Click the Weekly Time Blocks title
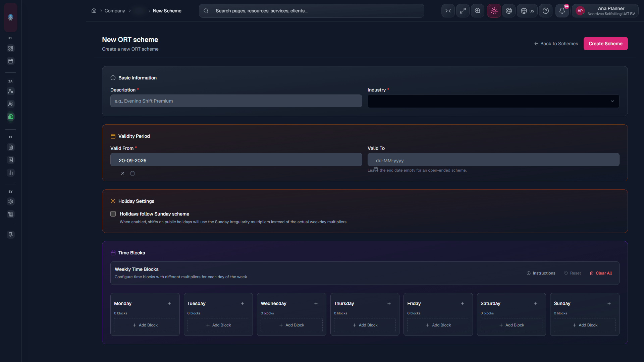The image size is (644, 362). pos(137,269)
